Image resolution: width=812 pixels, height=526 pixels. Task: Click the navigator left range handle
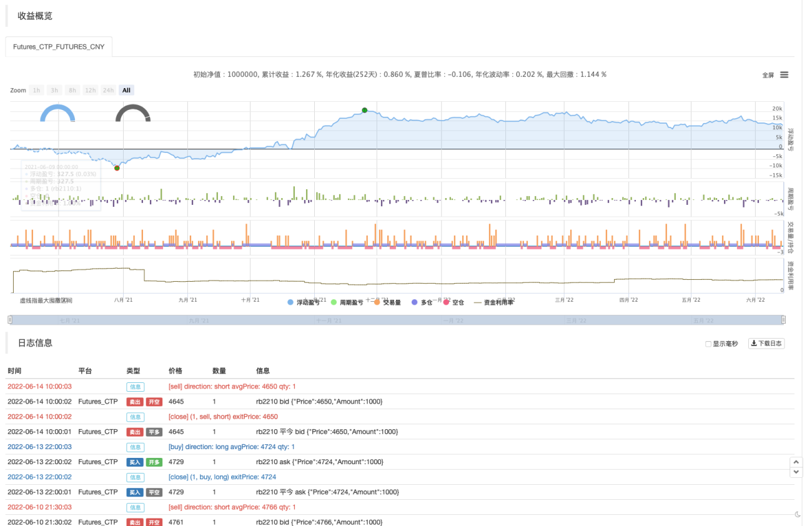click(9, 320)
